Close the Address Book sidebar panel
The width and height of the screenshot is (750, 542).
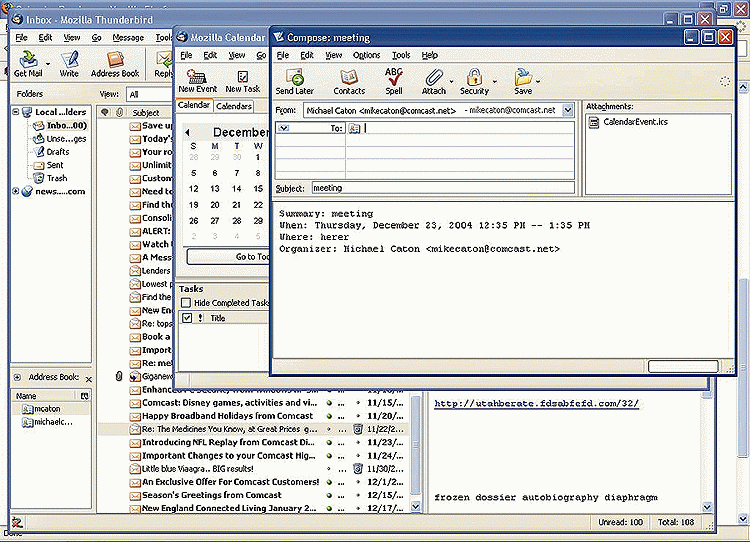pyautogui.click(x=88, y=379)
